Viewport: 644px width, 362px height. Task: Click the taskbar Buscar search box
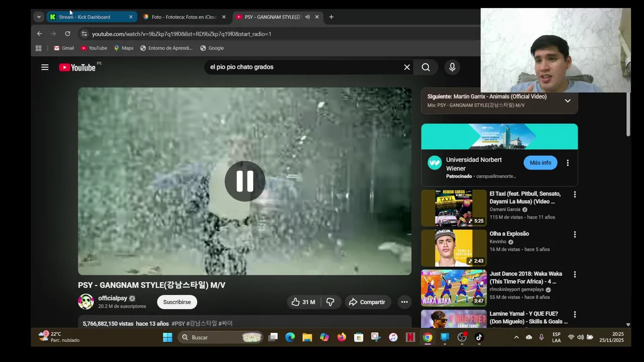click(x=221, y=337)
